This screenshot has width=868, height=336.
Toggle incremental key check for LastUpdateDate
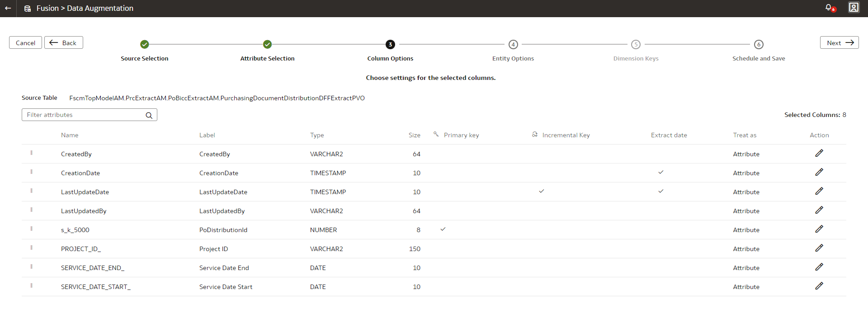click(542, 191)
